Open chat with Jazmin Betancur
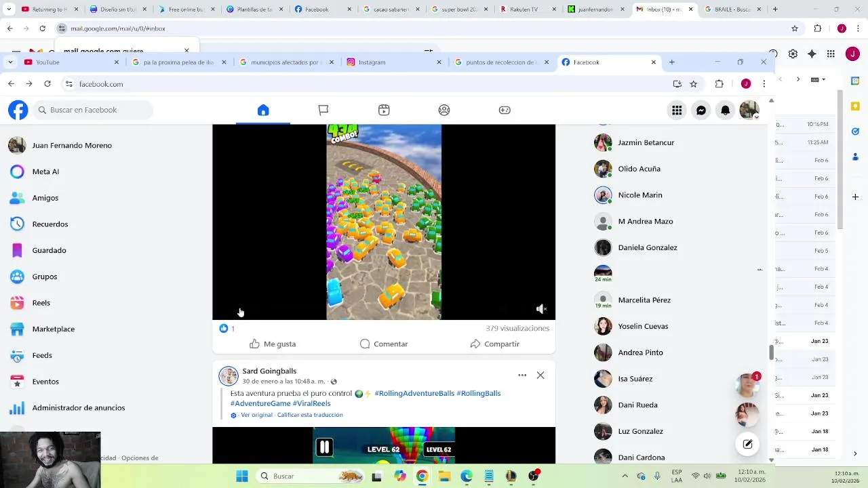This screenshot has width=868, height=488. pyautogui.click(x=646, y=142)
